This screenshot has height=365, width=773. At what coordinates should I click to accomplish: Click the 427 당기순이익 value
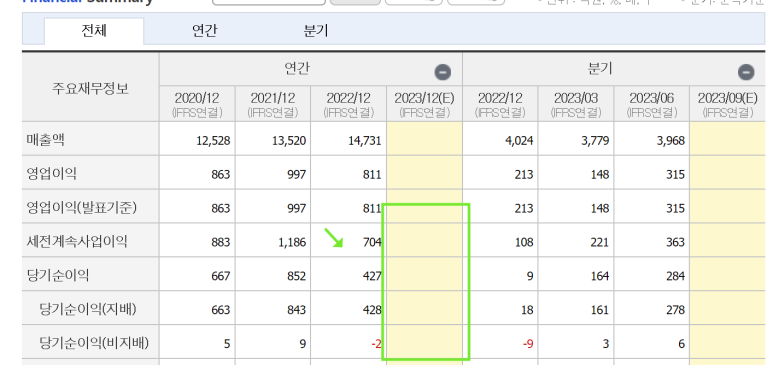pyautogui.click(x=372, y=276)
